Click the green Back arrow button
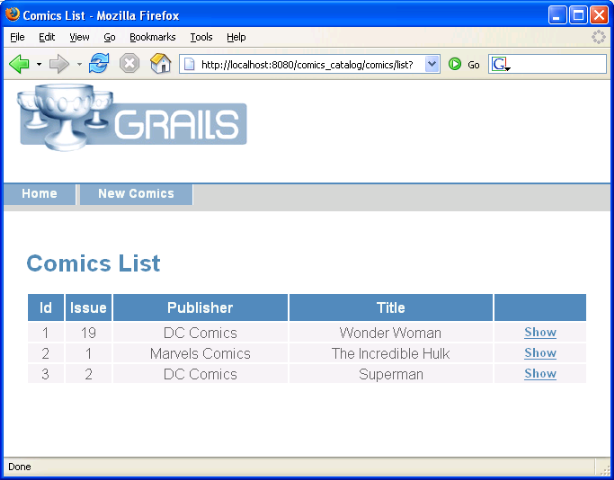The image size is (614, 480). click(x=19, y=64)
